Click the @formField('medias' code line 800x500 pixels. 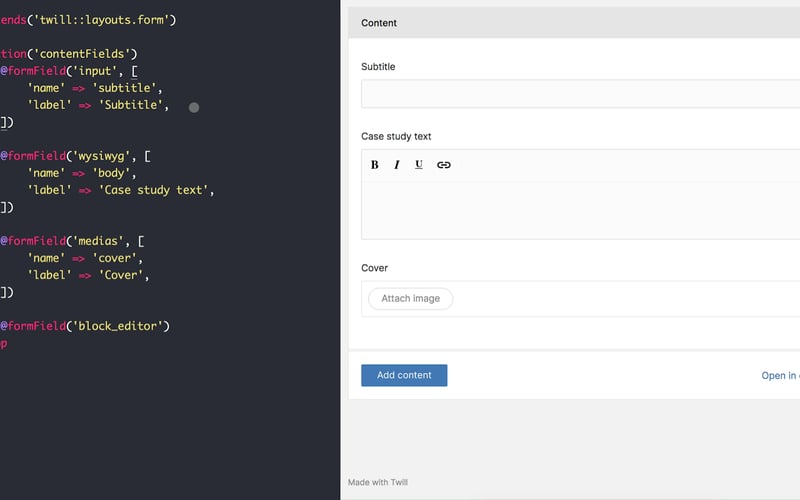[x=72, y=241]
